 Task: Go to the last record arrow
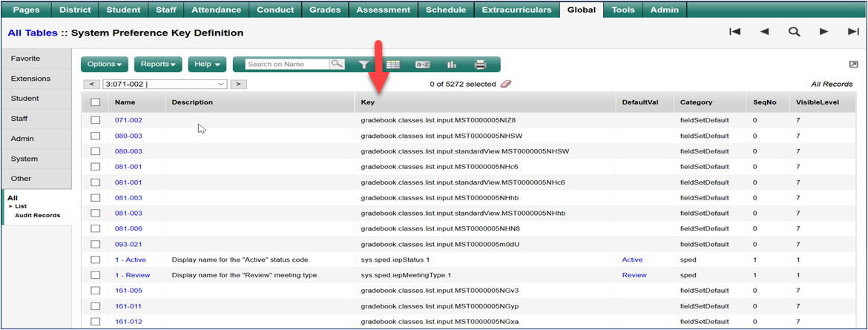(x=852, y=32)
